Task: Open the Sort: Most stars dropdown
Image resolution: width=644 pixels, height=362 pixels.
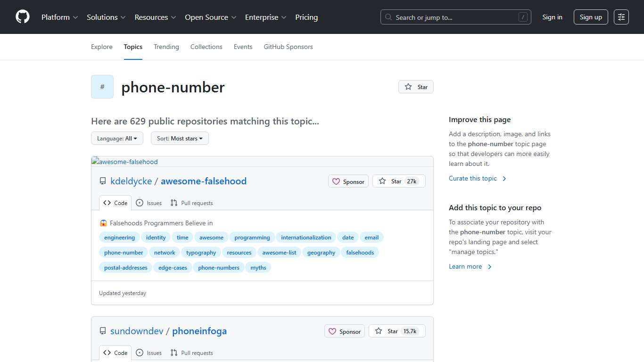Action: click(180, 138)
